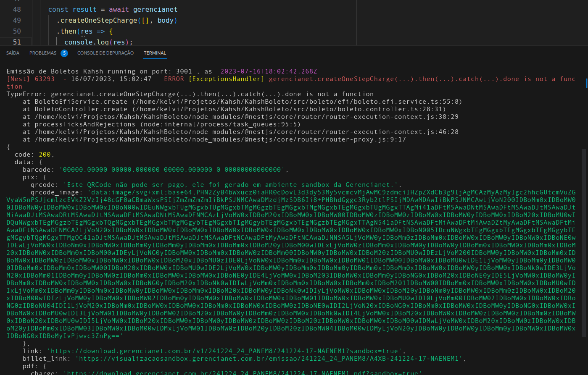
Task: Click the red ERROR [ExceptionsHandler] line
Action: pos(291,83)
